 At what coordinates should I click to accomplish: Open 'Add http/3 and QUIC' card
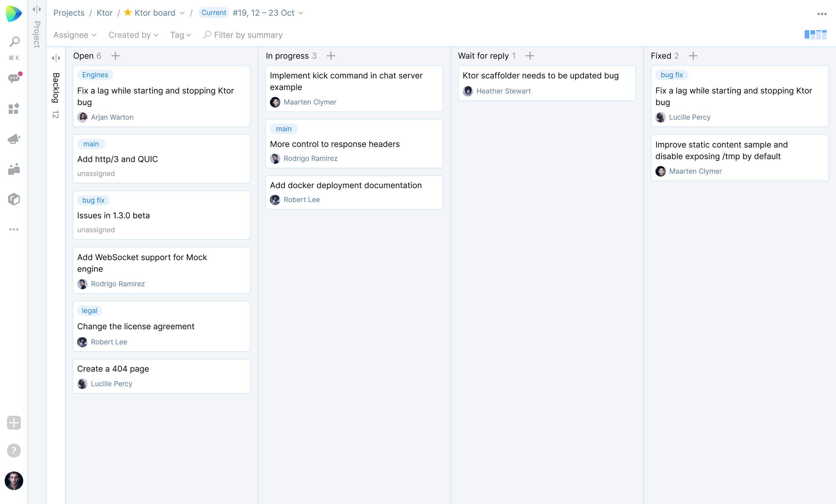coord(161,159)
